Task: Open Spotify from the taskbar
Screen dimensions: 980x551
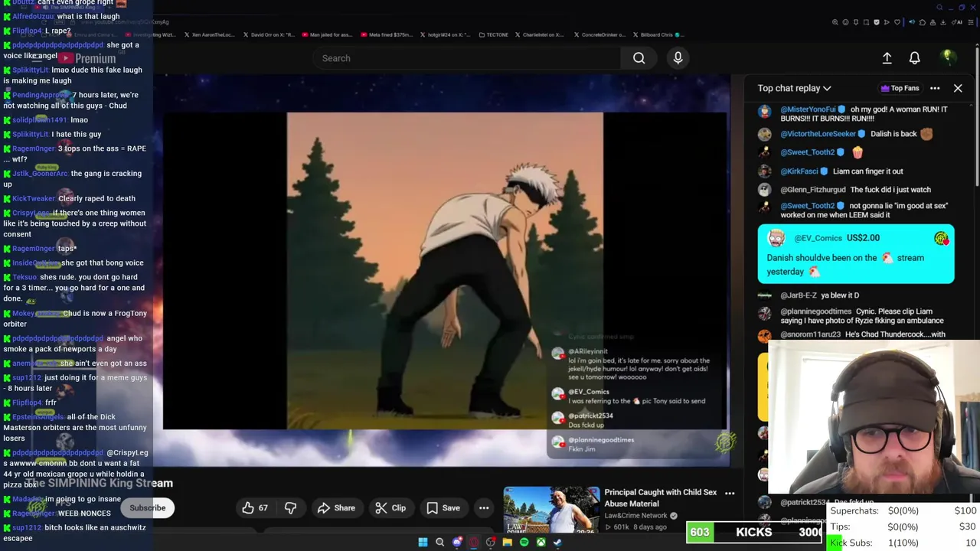Action: coord(524,543)
